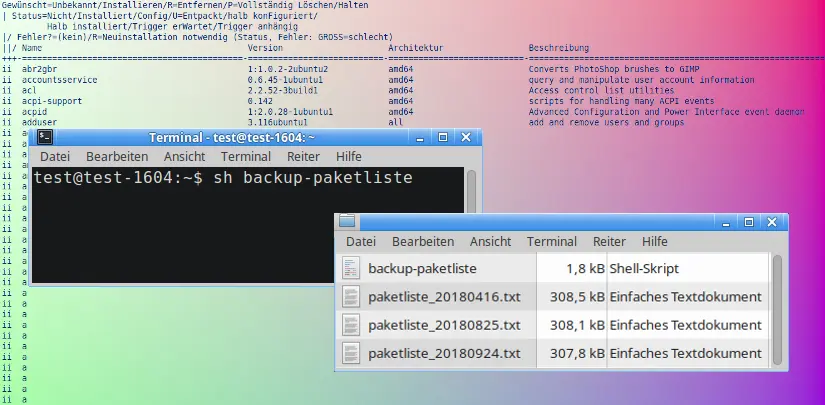
Task: Click the file manager window's title bar icon
Action: (x=347, y=222)
